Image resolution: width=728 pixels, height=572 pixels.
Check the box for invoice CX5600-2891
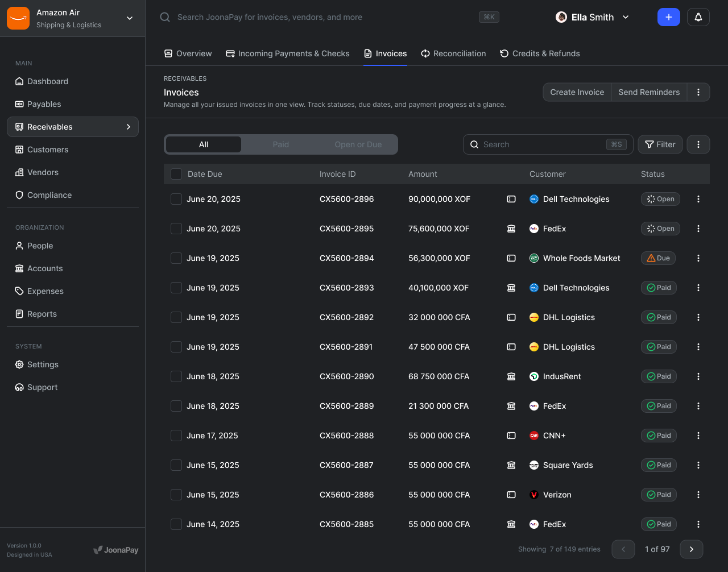coord(176,347)
